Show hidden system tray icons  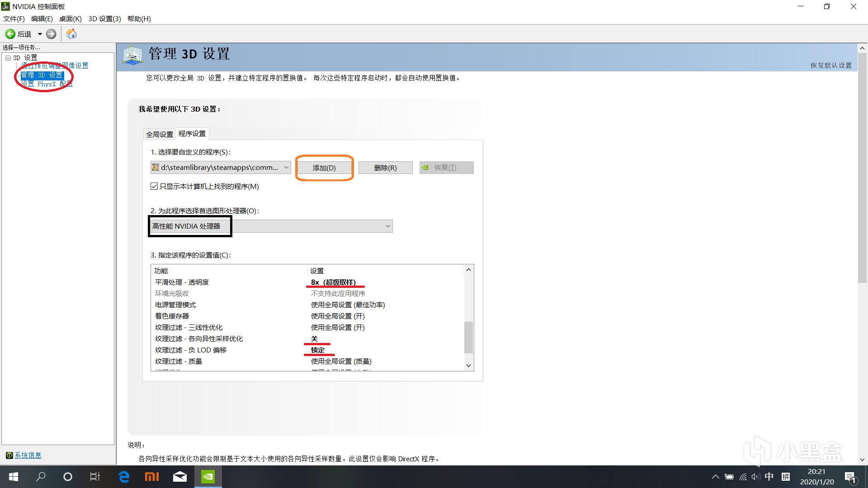pyautogui.click(x=715, y=477)
